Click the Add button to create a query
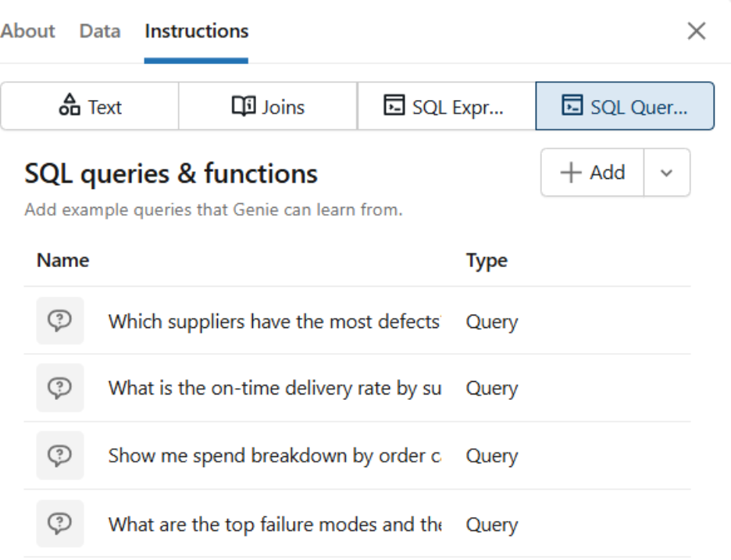The width and height of the screenshot is (731, 560). (x=591, y=172)
